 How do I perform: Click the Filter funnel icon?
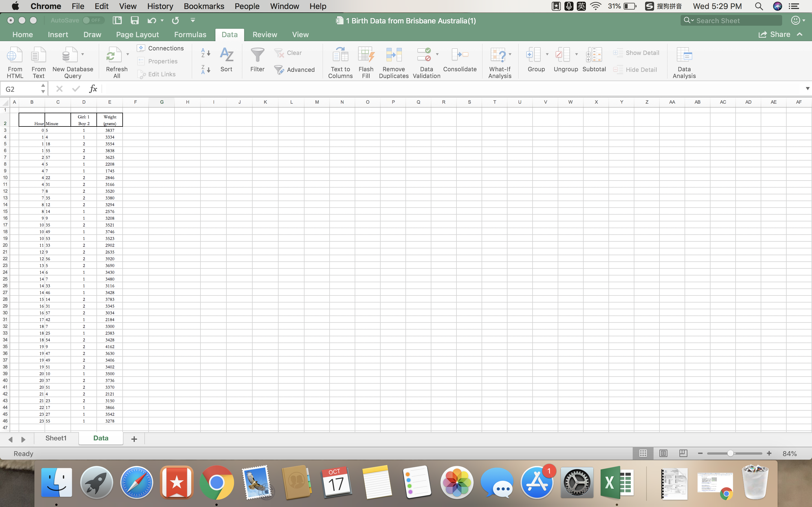[x=257, y=55]
